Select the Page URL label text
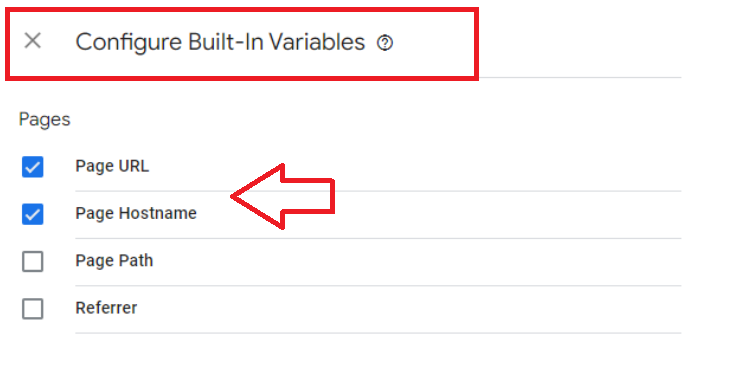This screenshot has height=370, width=733. tap(112, 166)
